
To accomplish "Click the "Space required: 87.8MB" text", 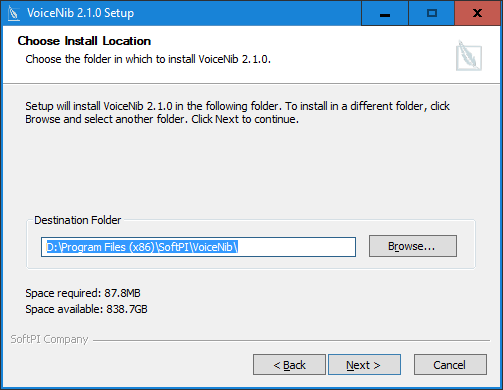I will click(x=83, y=293).
